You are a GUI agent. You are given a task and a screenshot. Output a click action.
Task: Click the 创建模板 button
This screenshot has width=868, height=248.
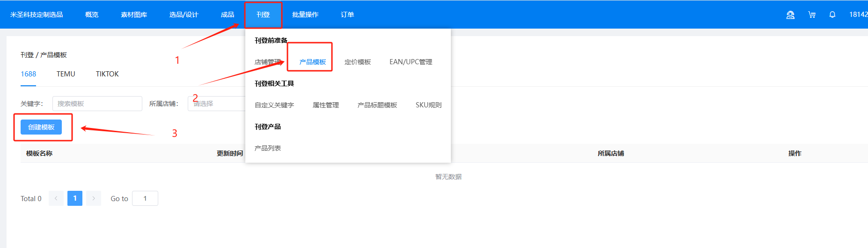tap(41, 127)
